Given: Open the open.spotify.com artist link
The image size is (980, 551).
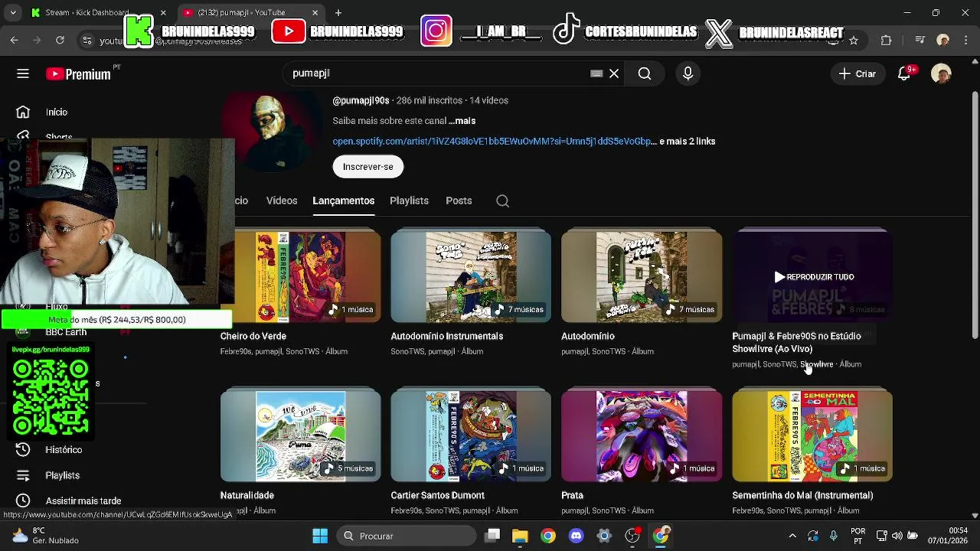Looking at the screenshot, I should pos(494,142).
